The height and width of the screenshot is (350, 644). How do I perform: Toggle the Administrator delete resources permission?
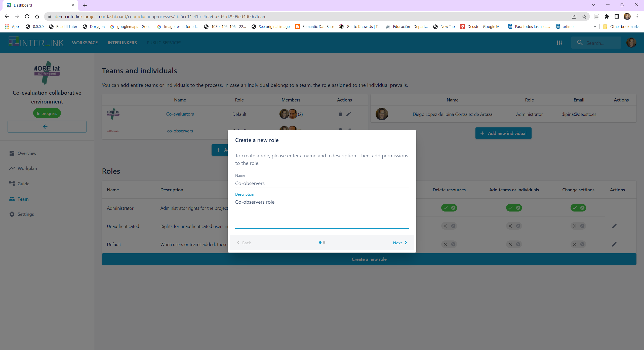[449, 207]
